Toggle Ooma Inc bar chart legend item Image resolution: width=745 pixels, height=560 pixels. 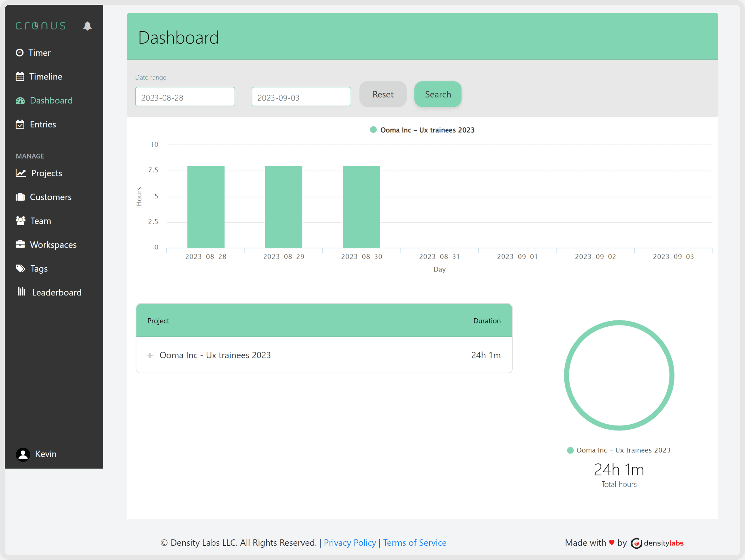[x=422, y=130]
